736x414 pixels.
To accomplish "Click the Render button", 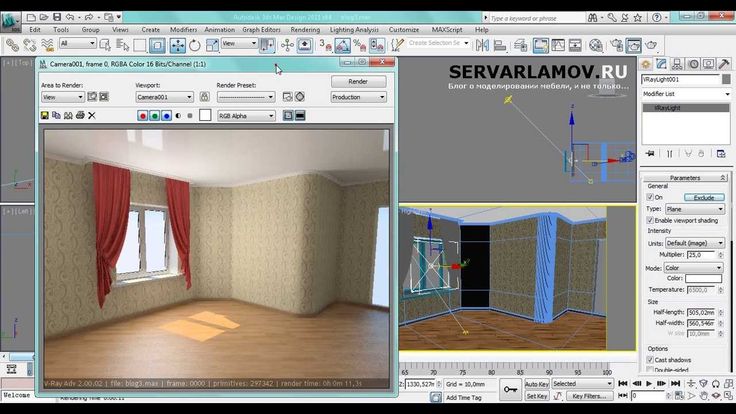I will coord(358,81).
